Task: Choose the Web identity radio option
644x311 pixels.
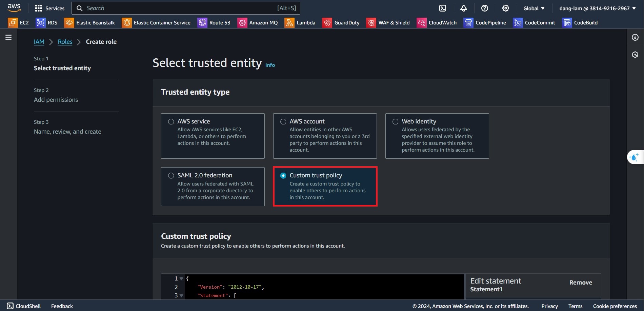Action: (395, 121)
